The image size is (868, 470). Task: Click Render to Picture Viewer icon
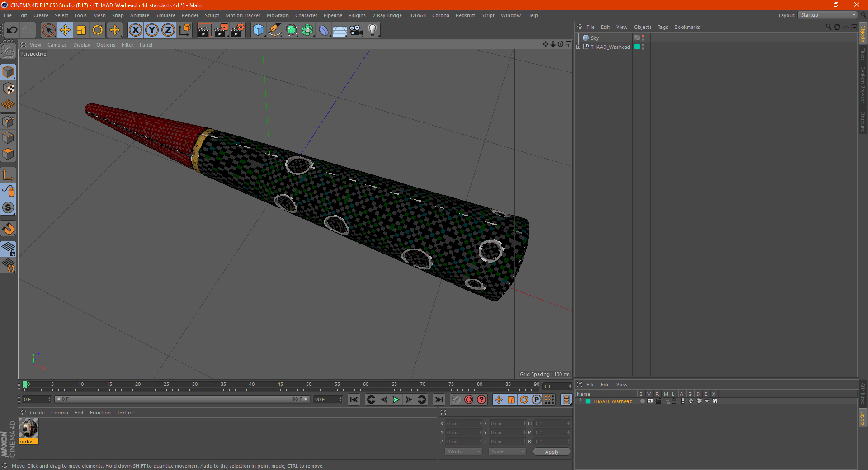[221, 30]
